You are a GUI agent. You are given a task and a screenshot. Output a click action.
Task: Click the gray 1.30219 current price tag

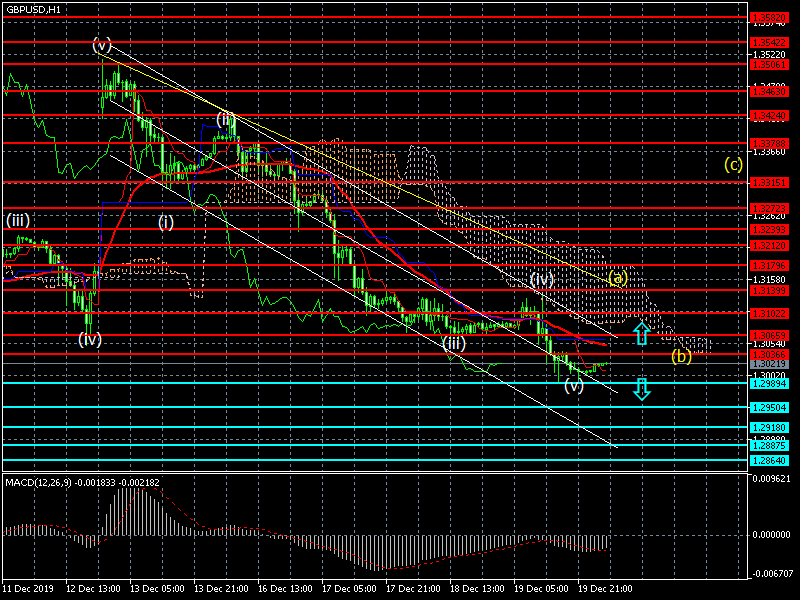click(x=769, y=364)
